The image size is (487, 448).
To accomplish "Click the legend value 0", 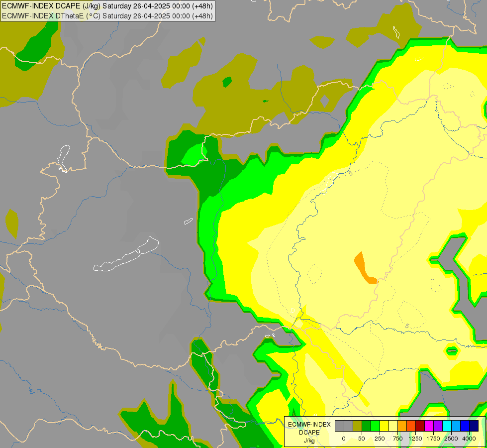I will (x=344, y=439).
